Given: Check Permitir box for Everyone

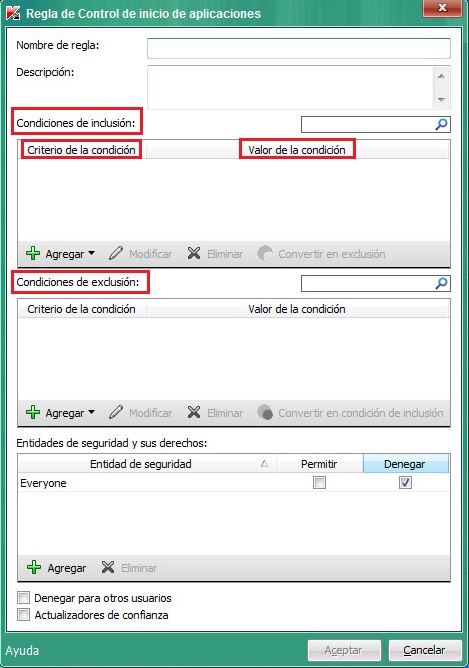Looking at the screenshot, I should (319, 483).
